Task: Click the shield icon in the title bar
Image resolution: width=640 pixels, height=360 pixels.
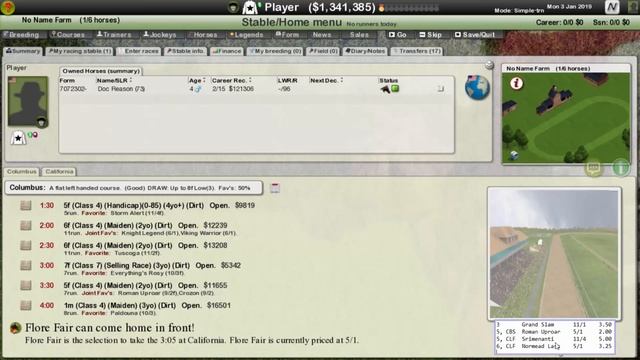Action: click(233, 7)
